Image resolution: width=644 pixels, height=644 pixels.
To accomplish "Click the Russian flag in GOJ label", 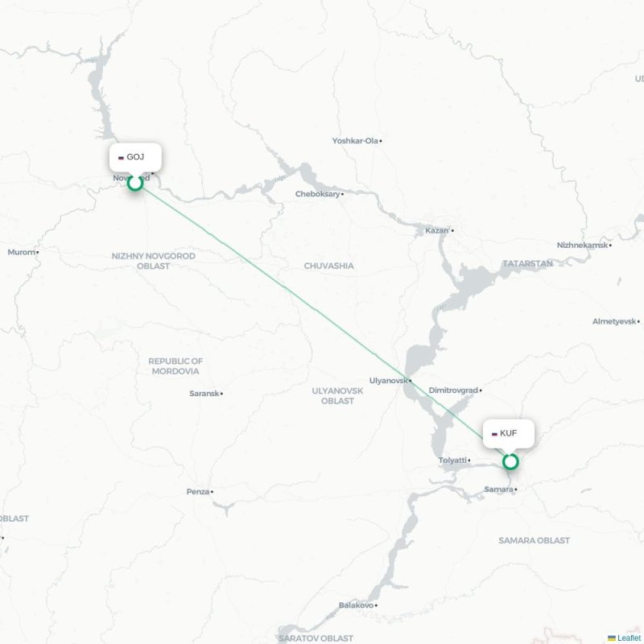I will point(121,158).
